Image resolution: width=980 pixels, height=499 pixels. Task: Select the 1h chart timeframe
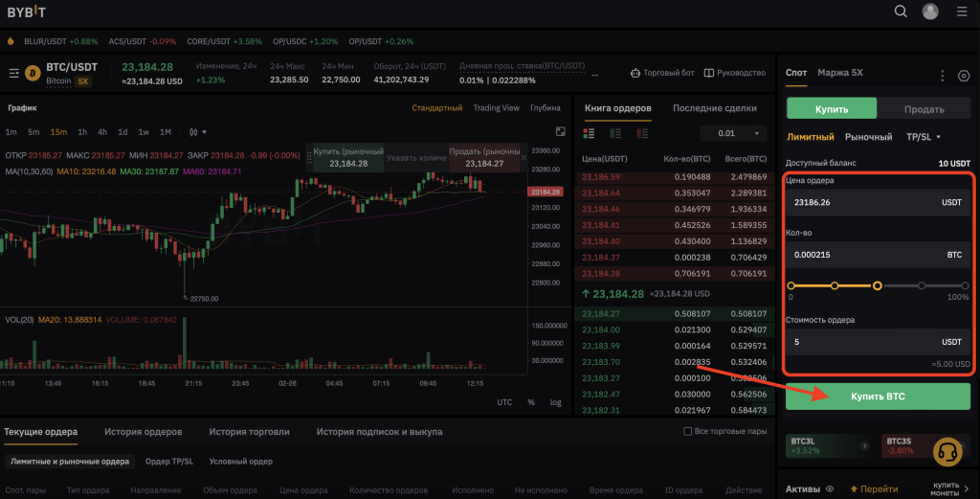coord(82,132)
